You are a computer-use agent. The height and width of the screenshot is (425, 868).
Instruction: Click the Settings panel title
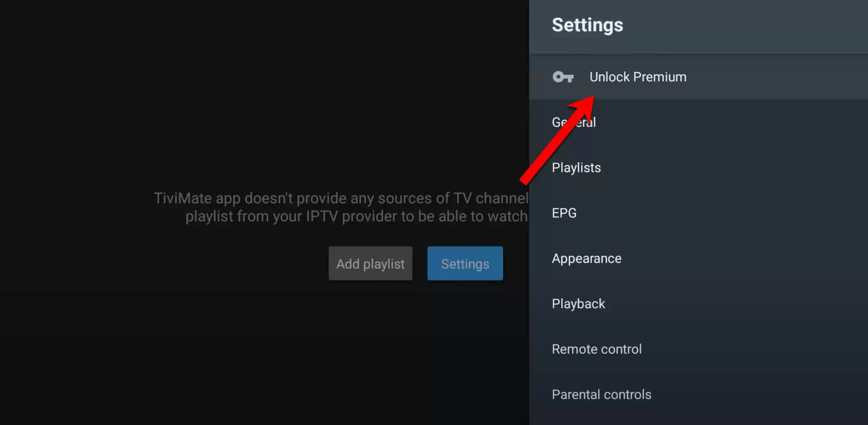587,25
